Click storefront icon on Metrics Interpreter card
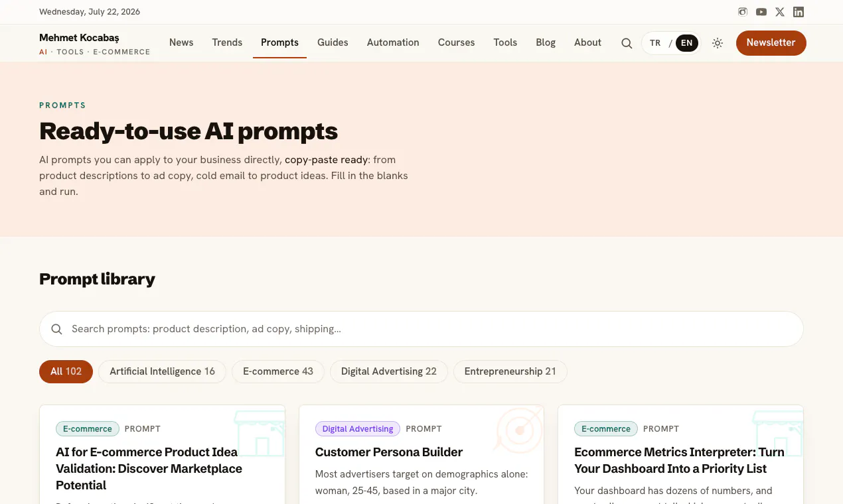 point(778,432)
